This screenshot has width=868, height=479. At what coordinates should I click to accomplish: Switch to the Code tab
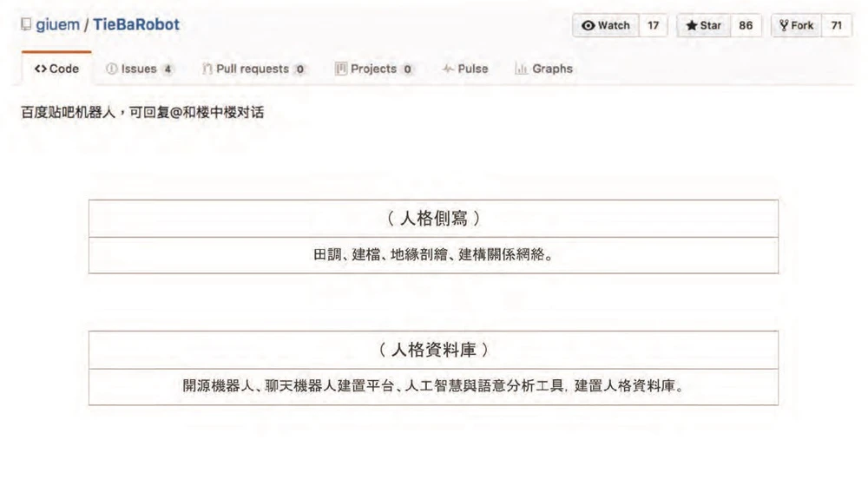coord(56,69)
